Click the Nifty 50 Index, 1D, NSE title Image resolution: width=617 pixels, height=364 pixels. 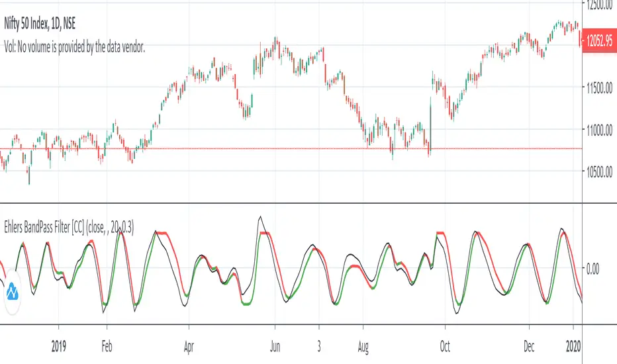pyautogui.click(x=40, y=24)
